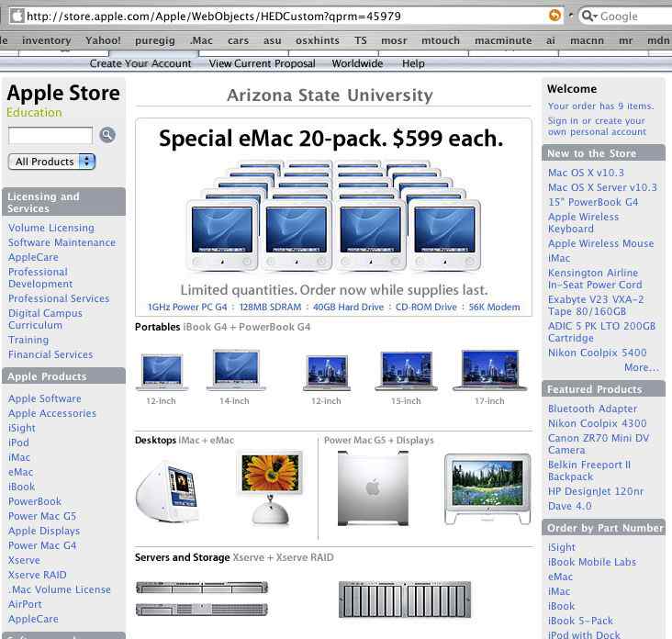Open Software Maintenance link
The height and width of the screenshot is (639, 672).
point(62,242)
